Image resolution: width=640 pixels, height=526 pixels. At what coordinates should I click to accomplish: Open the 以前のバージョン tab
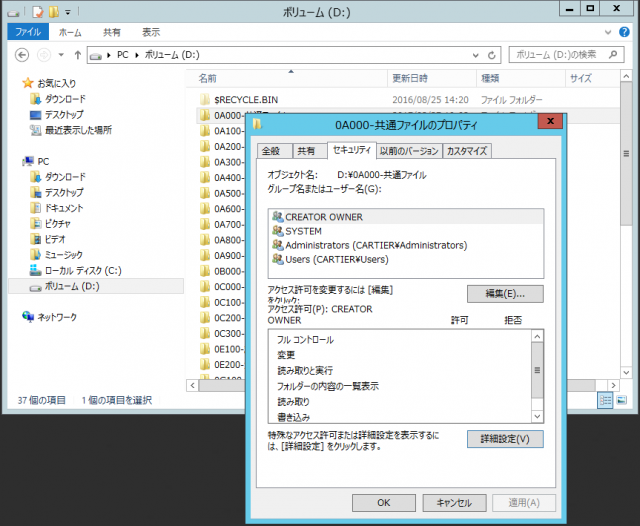408,151
